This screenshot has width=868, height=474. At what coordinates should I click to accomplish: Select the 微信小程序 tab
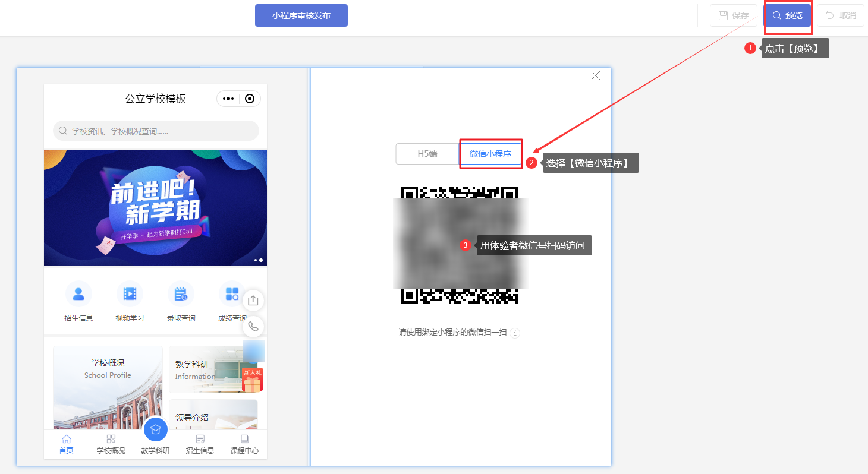click(490, 154)
